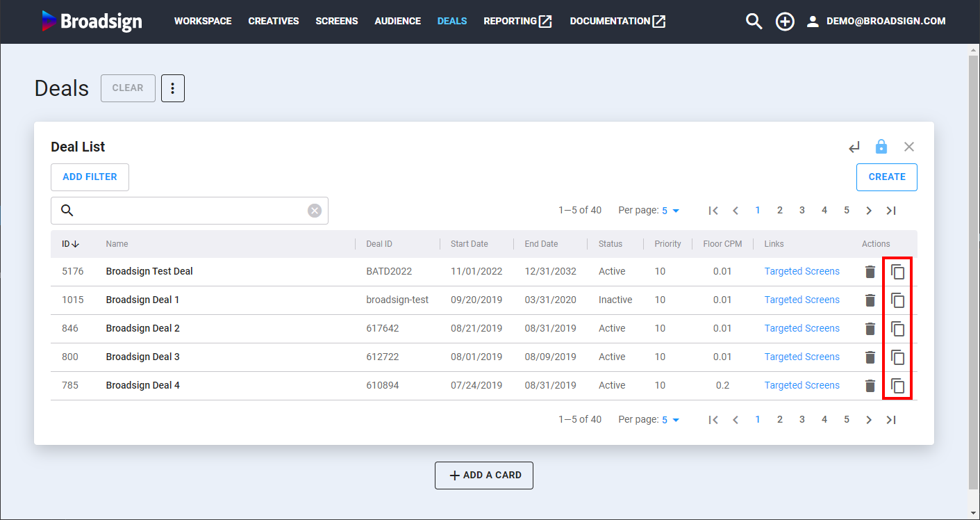The width and height of the screenshot is (980, 520).
Task: Sort by Deal ID column header
Action: (379, 244)
